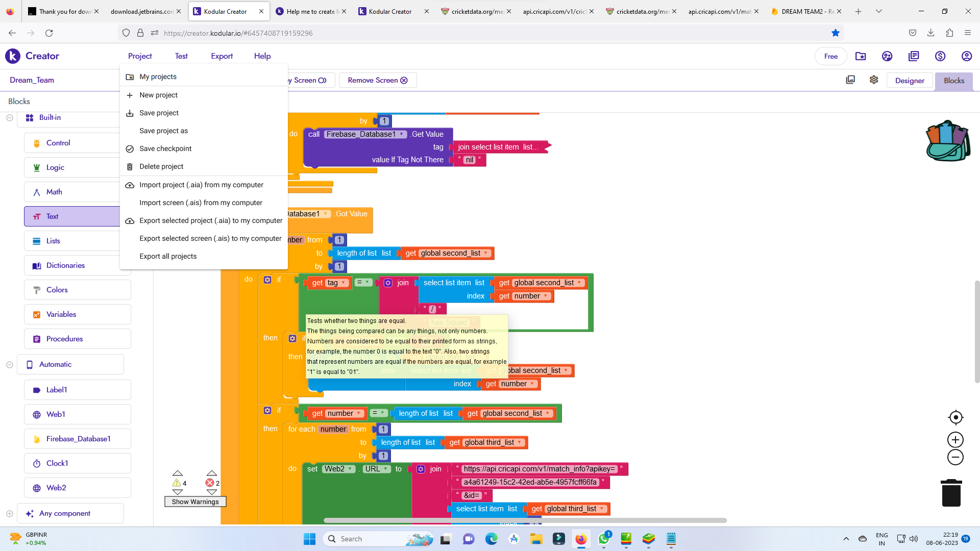Switch to the Designer view

point(910,81)
